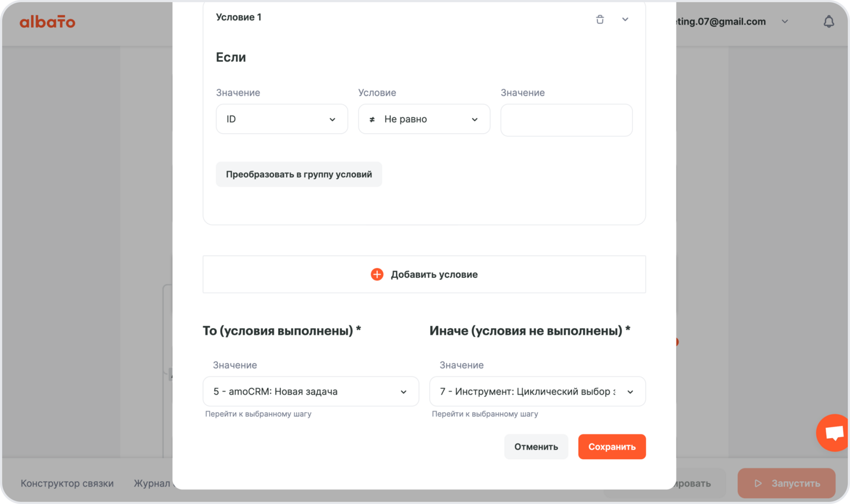Open the '5 - amoCRM: Новая задача' dropdown
Screen dimensions: 850x504
[x=311, y=392]
